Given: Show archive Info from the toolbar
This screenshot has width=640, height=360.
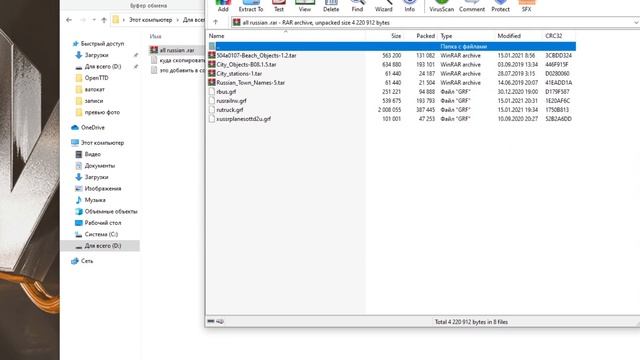Looking at the screenshot, I should click(x=409, y=6).
